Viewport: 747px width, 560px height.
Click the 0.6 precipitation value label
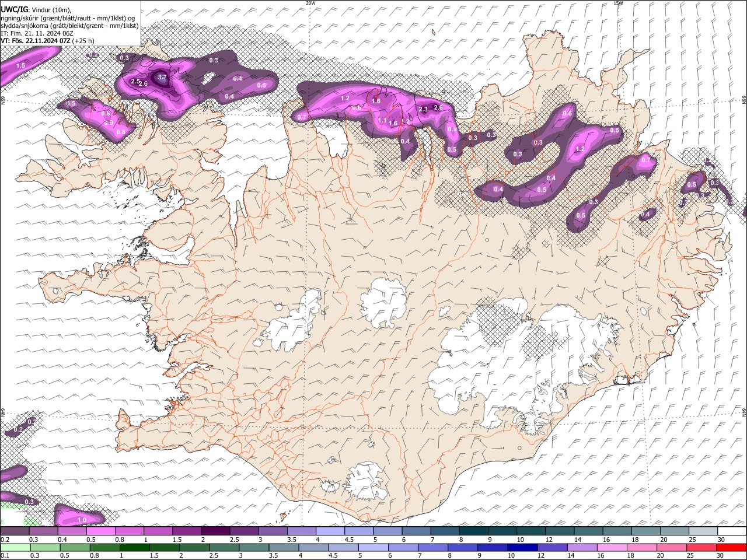point(567,113)
